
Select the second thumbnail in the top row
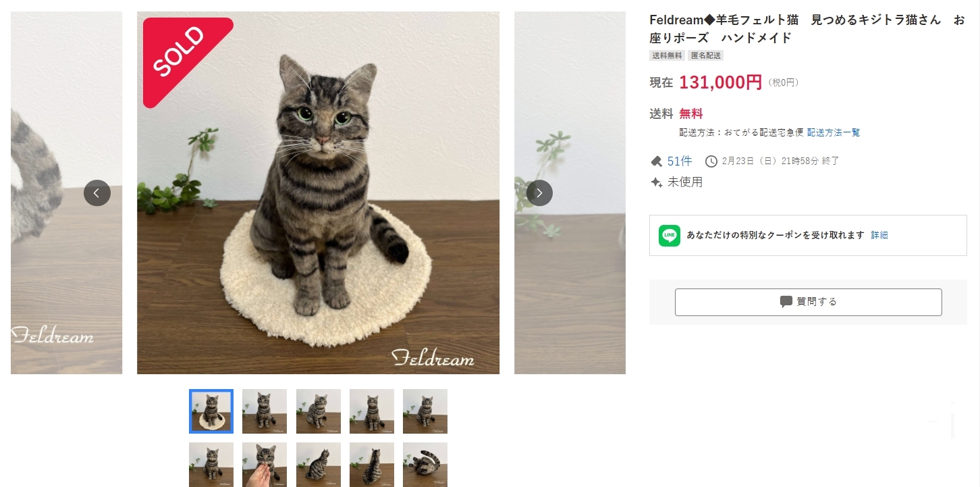click(x=265, y=411)
